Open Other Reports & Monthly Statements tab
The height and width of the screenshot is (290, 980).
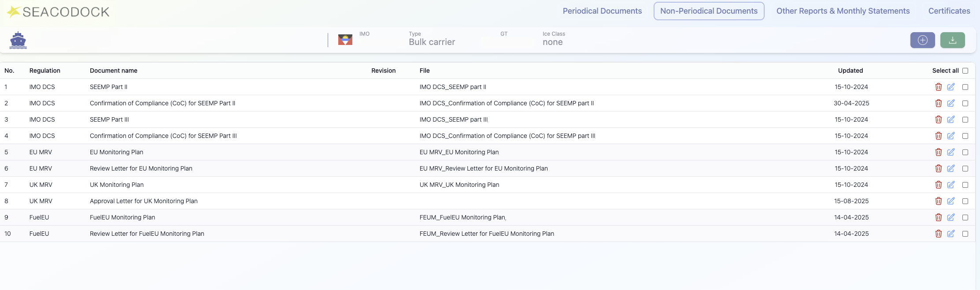[x=843, y=11]
